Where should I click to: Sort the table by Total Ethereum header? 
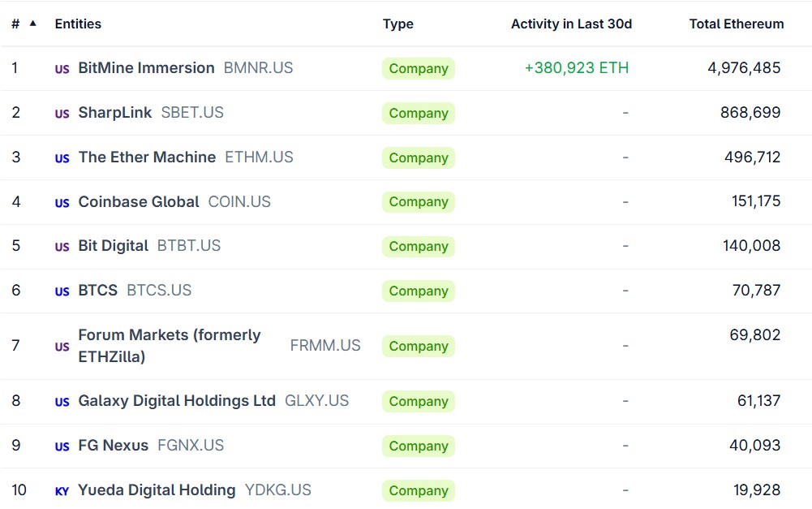click(x=736, y=24)
